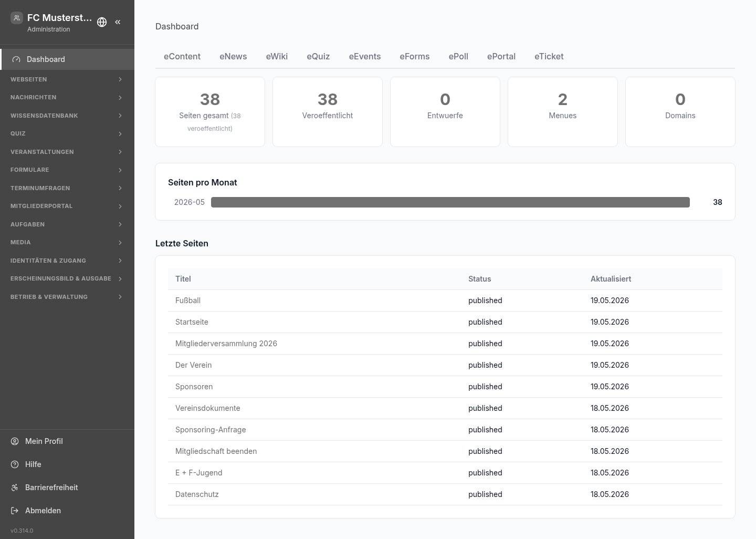Expand the Betrieb & Verwaltung chevron
This screenshot has height=539, width=756.
(120, 297)
